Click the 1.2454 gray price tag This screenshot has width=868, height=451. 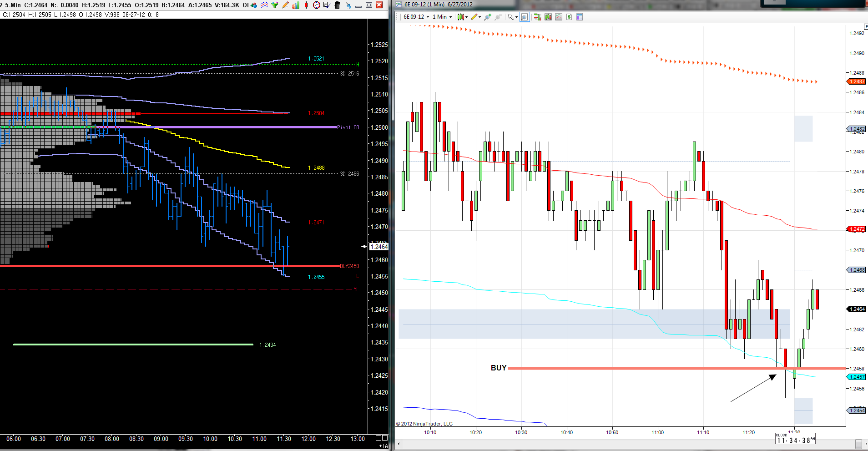click(856, 410)
